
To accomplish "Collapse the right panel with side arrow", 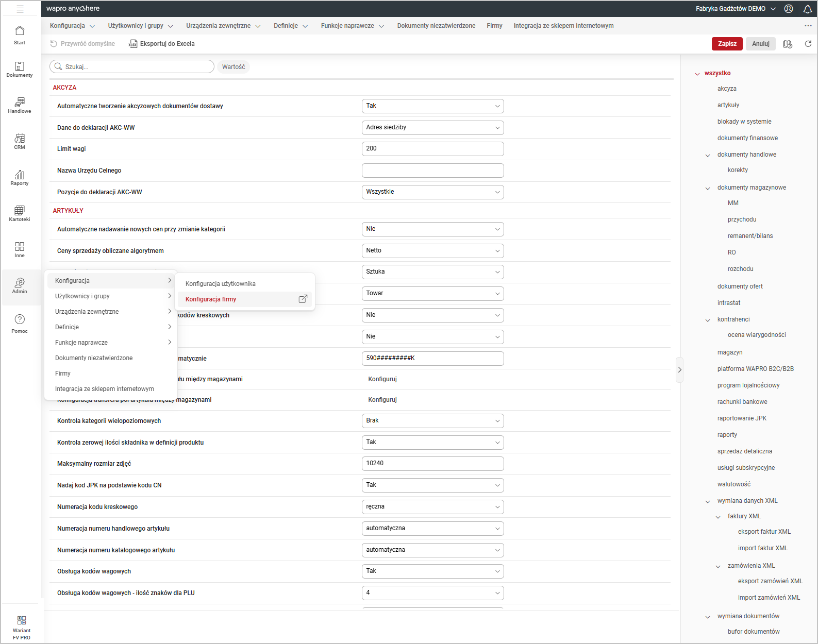I will 679,369.
